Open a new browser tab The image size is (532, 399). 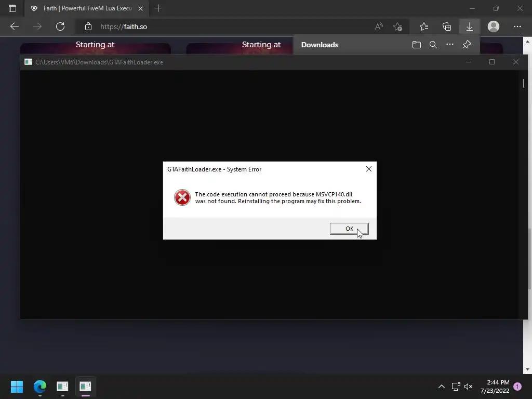point(158,8)
